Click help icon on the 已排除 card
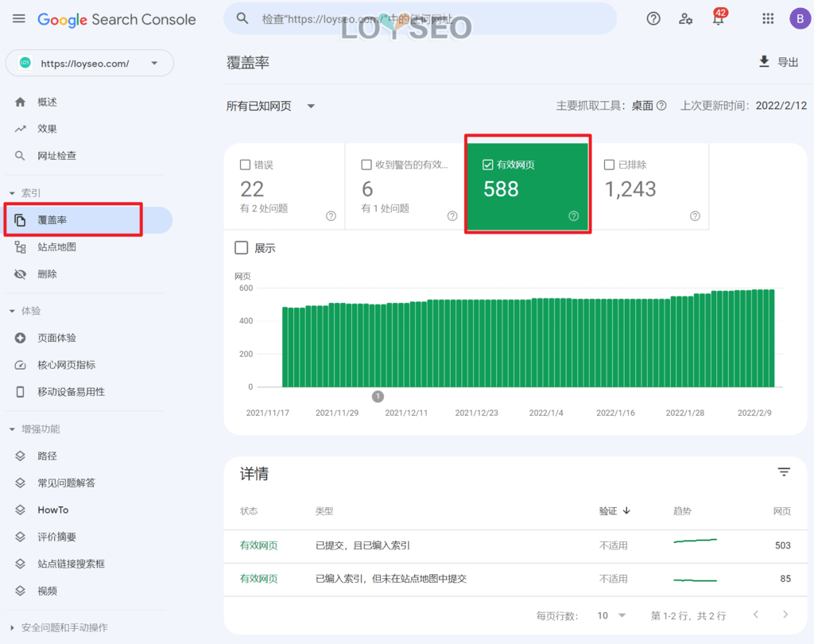814x644 pixels. tap(695, 216)
